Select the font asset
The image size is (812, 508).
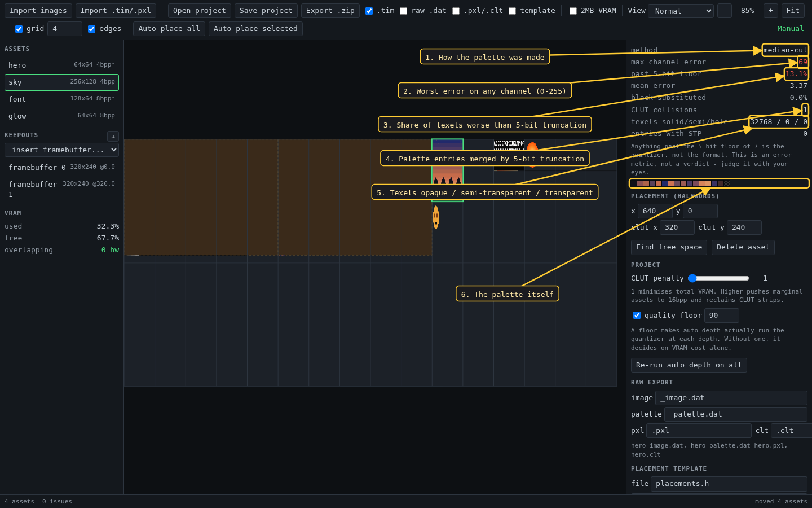coord(61,99)
